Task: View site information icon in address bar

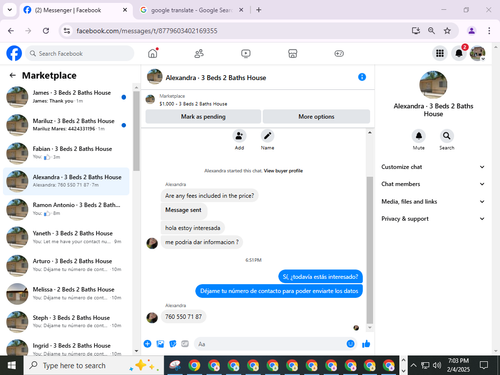Action: tap(67, 31)
